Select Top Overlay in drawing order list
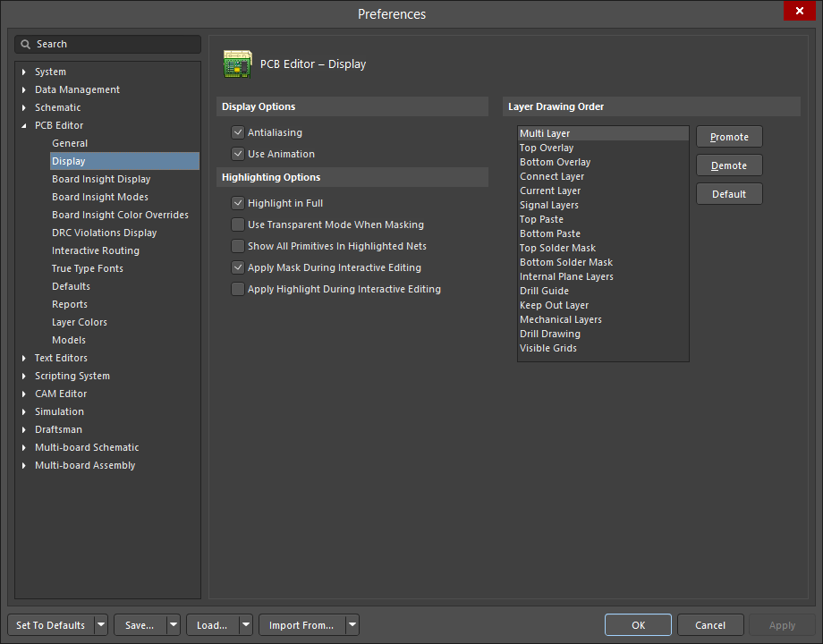Screen dimensions: 823x644 click(x=603, y=148)
